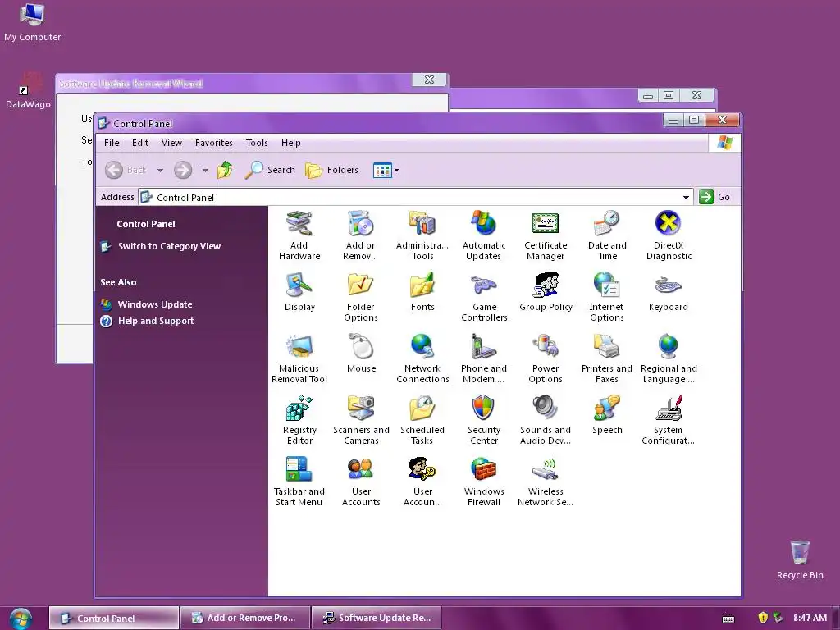Viewport: 840px width, 630px height.
Task: Open Speech settings
Action: point(607,415)
